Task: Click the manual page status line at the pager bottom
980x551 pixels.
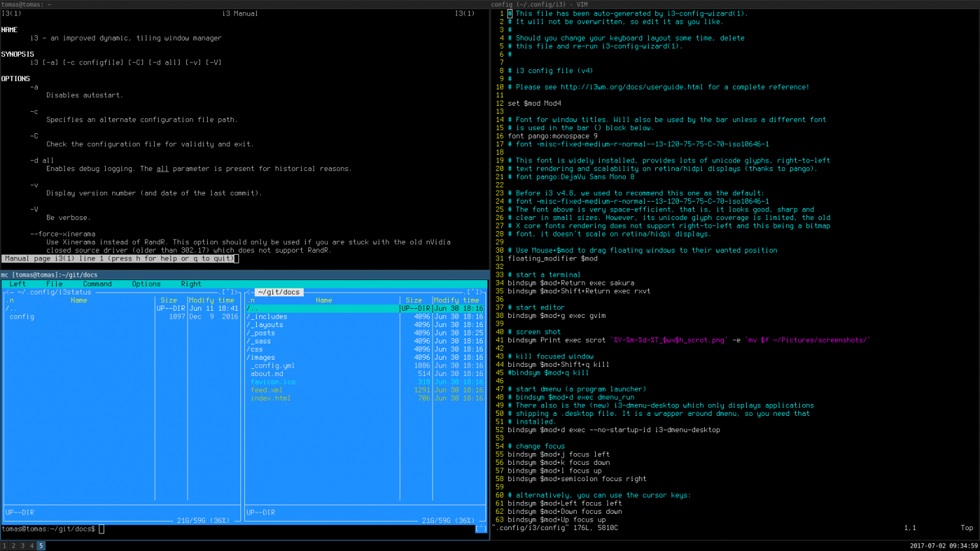Action: 119,259
